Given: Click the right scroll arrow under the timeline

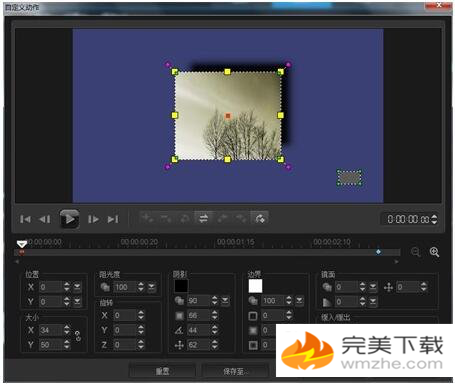Looking at the screenshot, I should click(x=396, y=262).
